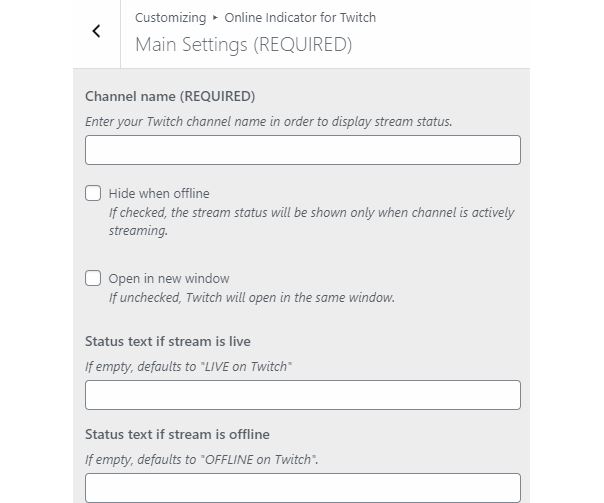Click the 'defaults to OFFLINE on Twitch' hint
The height and width of the screenshot is (503, 604).
(202, 459)
